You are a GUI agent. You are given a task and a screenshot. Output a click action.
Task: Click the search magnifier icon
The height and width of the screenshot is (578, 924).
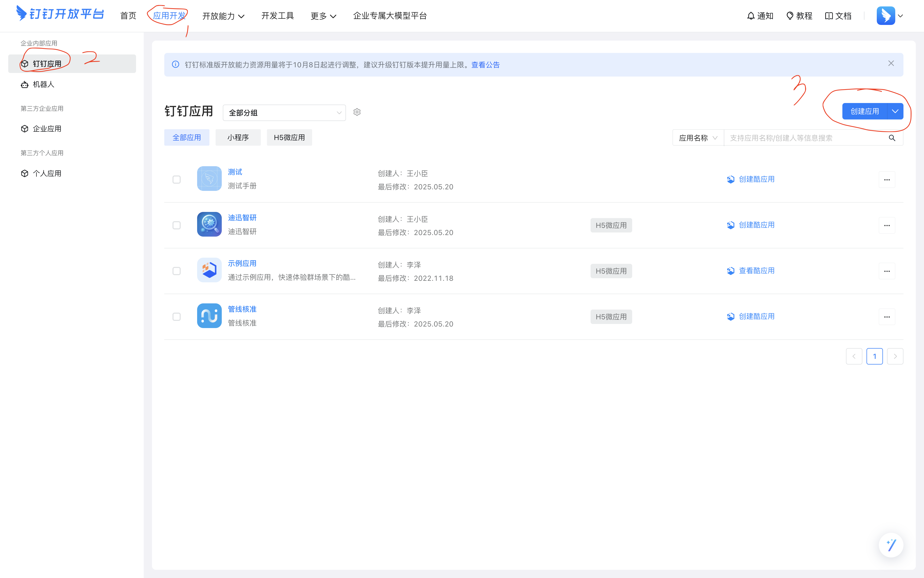point(892,138)
